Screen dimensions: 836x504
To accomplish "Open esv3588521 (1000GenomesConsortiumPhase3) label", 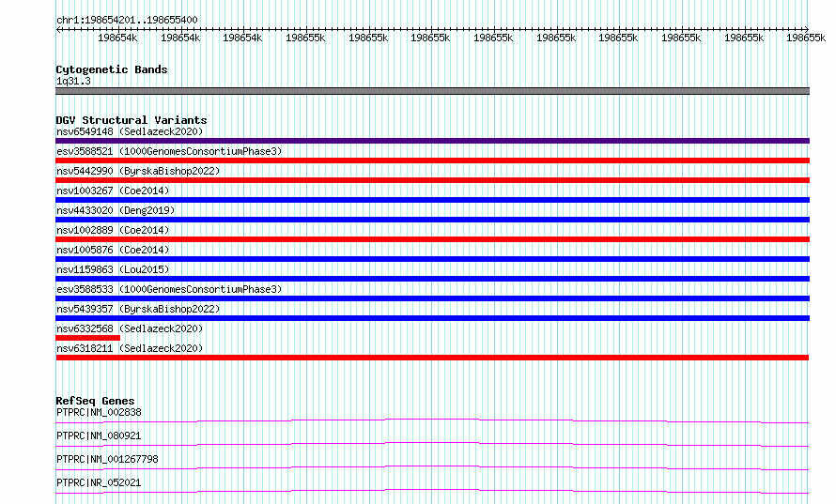I will point(169,151).
